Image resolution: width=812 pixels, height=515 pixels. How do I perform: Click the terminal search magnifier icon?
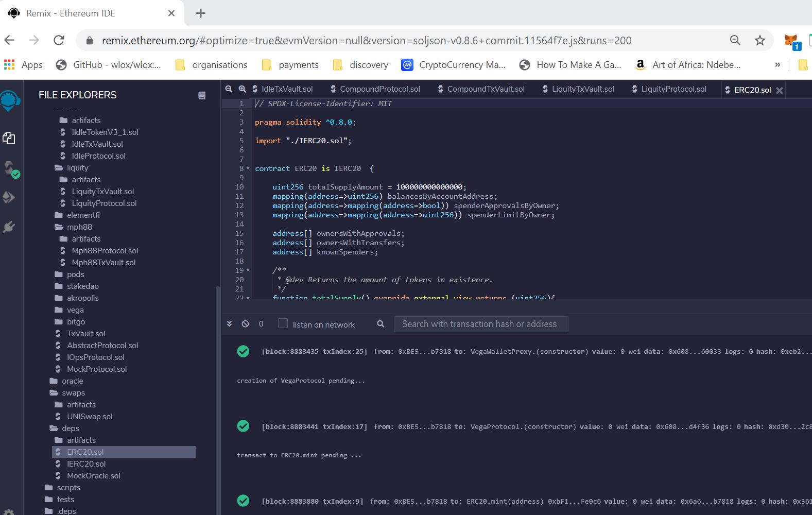381,324
